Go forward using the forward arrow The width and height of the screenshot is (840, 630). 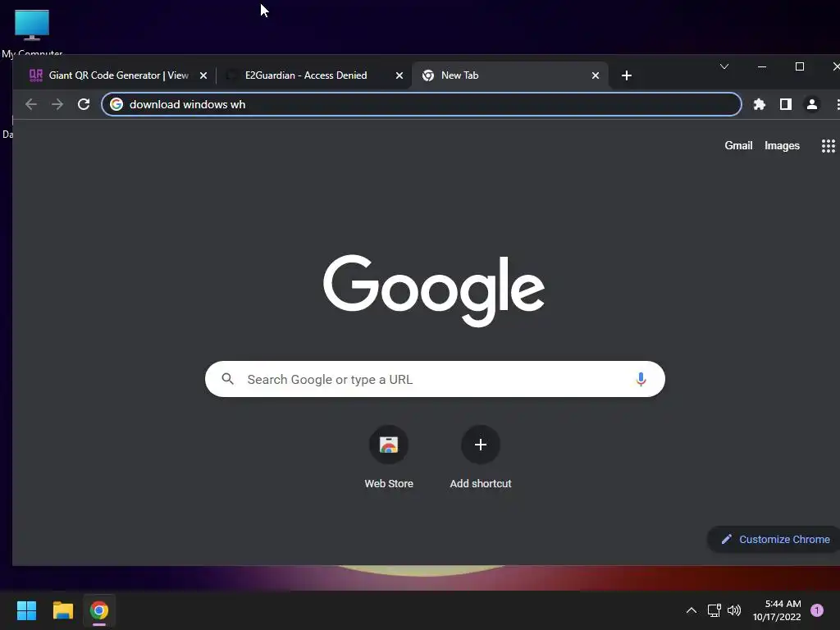click(57, 104)
